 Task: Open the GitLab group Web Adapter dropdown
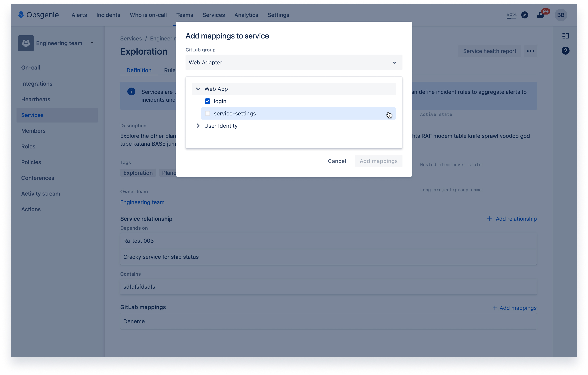[x=294, y=62]
